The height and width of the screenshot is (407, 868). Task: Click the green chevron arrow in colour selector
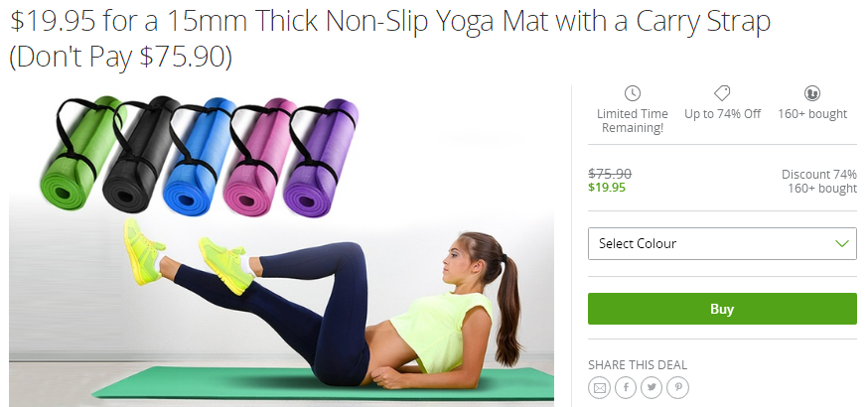tap(842, 244)
